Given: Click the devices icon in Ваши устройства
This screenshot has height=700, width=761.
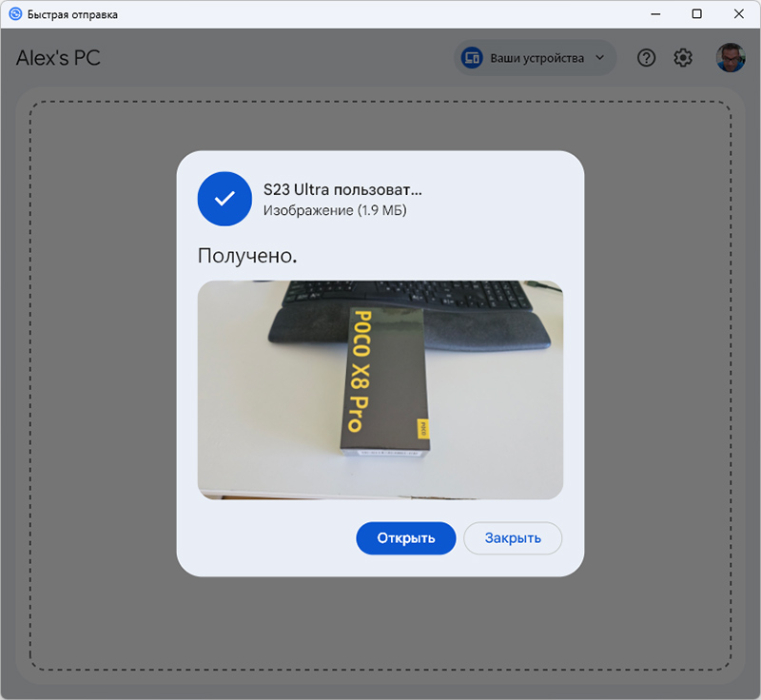Looking at the screenshot, I should [x=472, y=58].
